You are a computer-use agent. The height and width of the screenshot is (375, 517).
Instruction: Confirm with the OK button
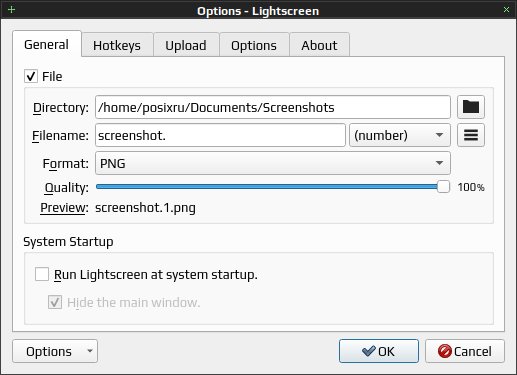tap(379, 351)
